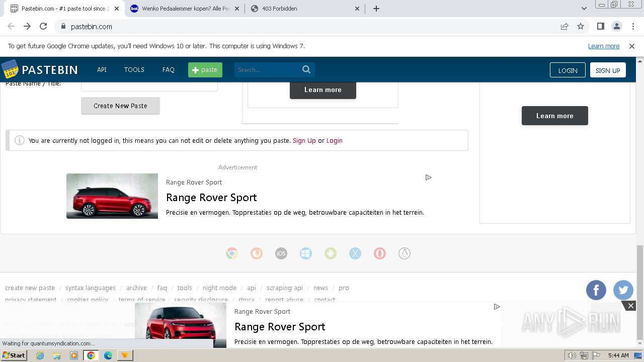Open the Android app platform icon

click(x=331, y=253)
